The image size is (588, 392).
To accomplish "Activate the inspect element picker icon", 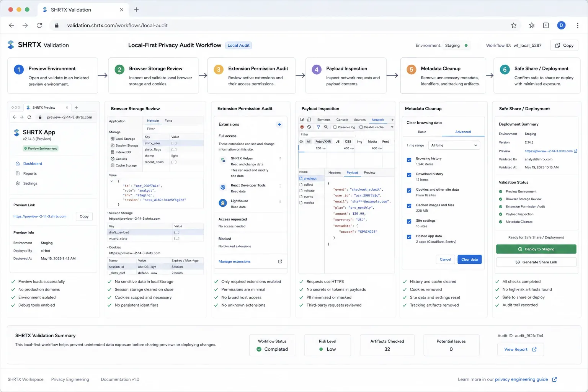I will [x=302, y=120].
